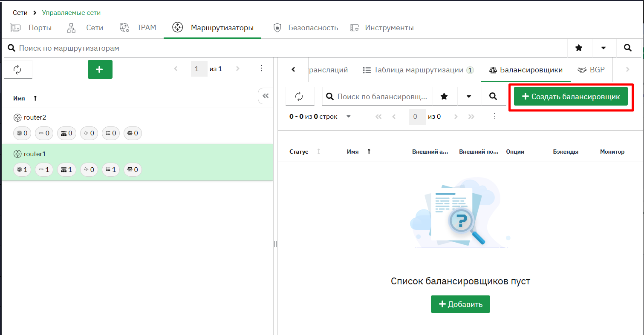644x335 pixels.
Task: Refresh the balancers list
Action: click(300, 96)
